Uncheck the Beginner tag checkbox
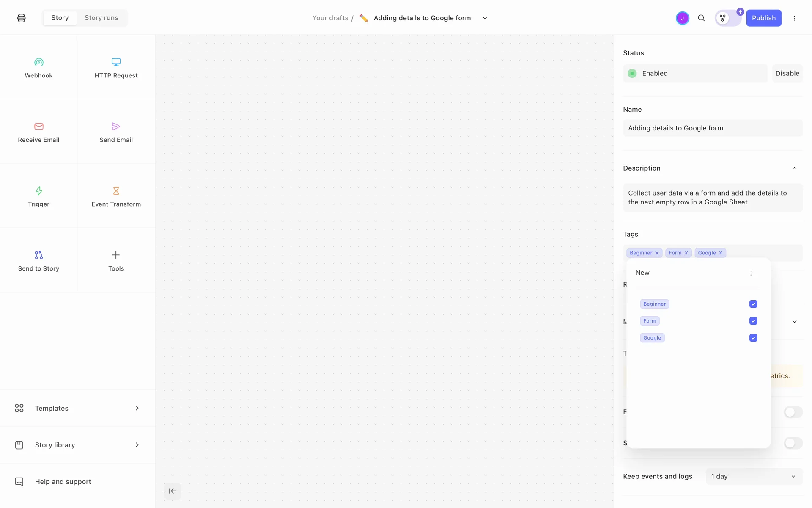Viewport: 812px width, 508px height. tap(753, 304)
